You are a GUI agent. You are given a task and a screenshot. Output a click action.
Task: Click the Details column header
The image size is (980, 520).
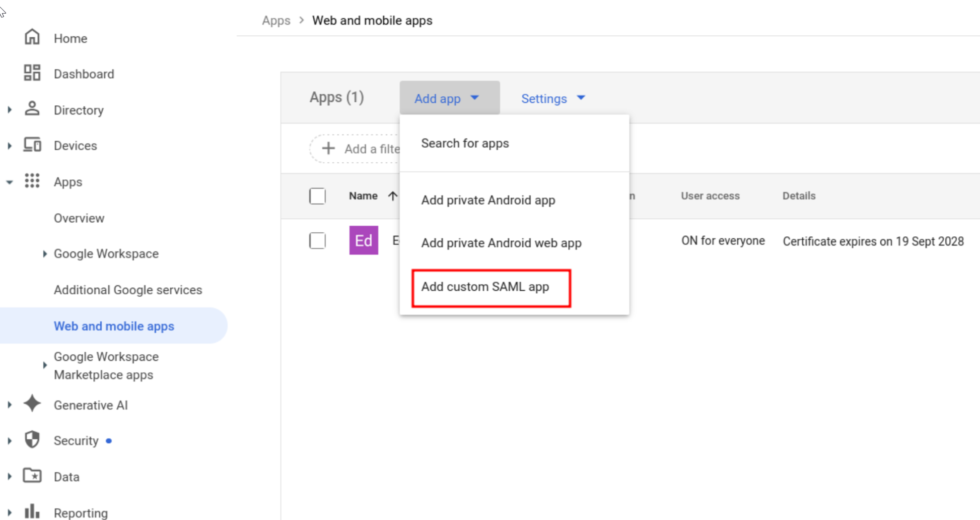(x=799, y=196)
